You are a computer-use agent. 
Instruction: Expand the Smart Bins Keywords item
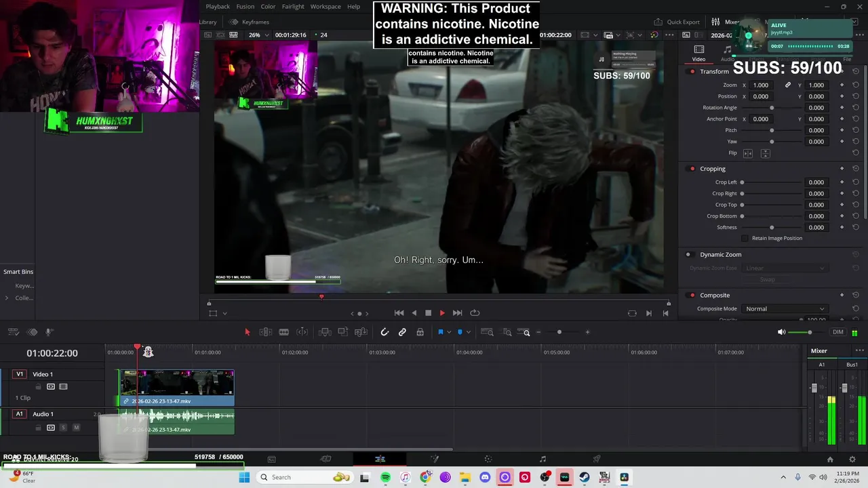coord(24,286)
